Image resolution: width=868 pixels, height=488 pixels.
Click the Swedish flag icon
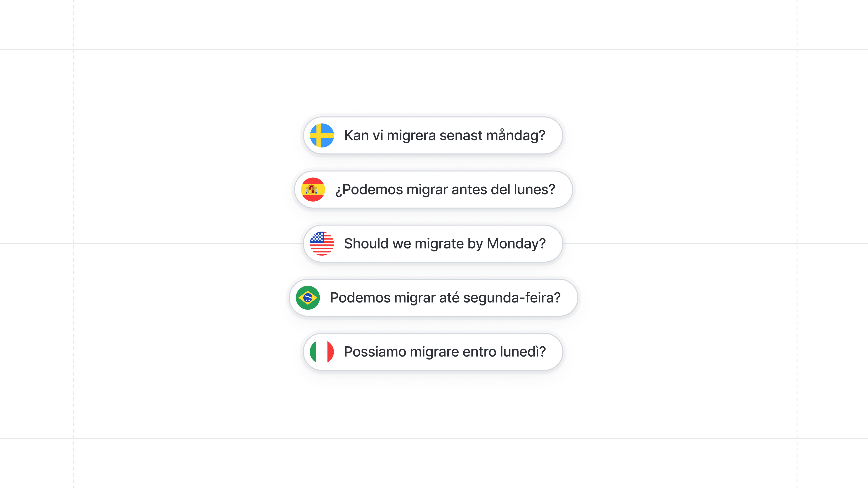coord(322,135)
